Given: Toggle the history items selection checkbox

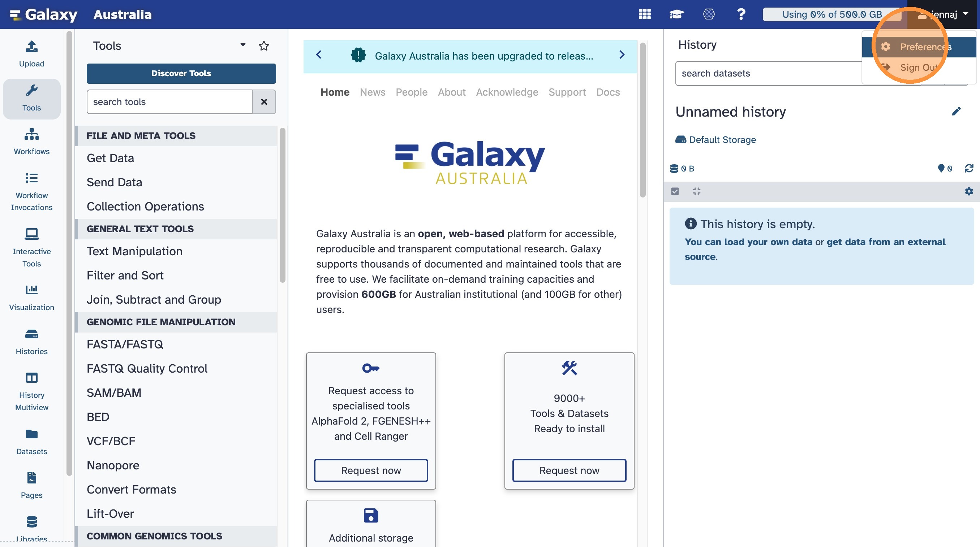Looking at the screenshot, I should coord(675,191).
